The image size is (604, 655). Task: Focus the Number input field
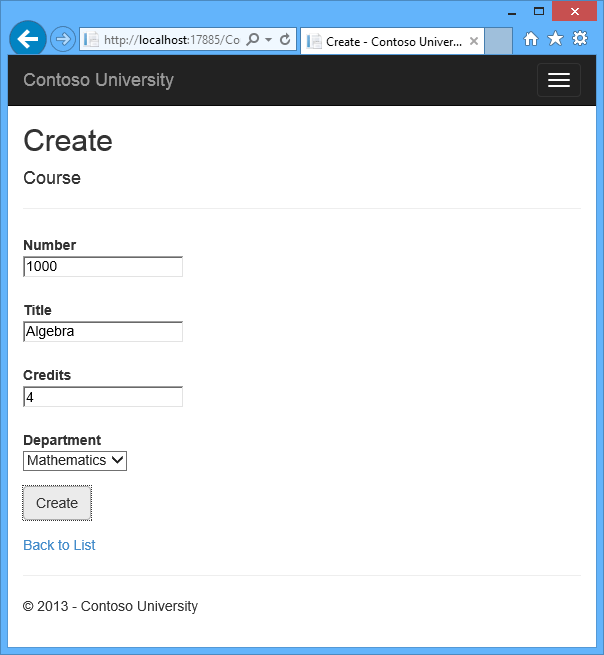tap(103, 267)
